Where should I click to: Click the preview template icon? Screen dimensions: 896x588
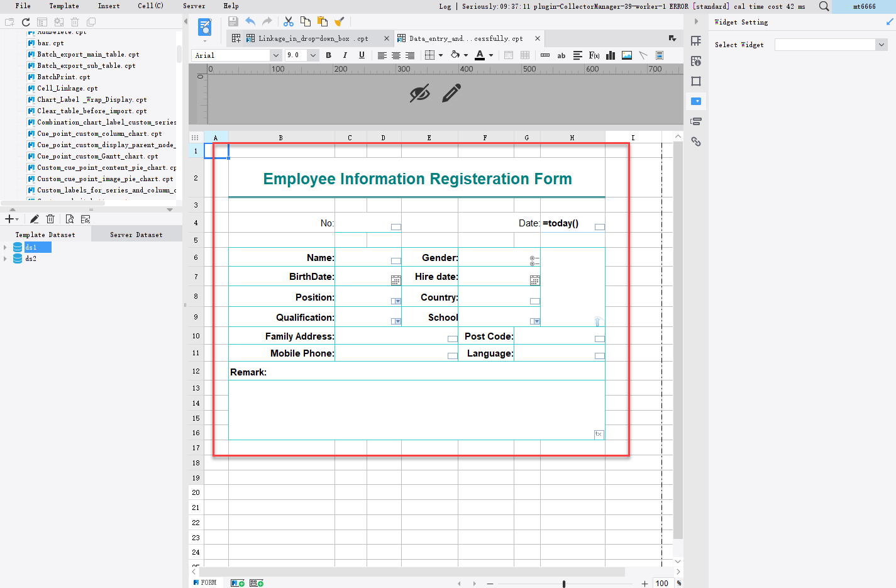[x=205, y=27]
